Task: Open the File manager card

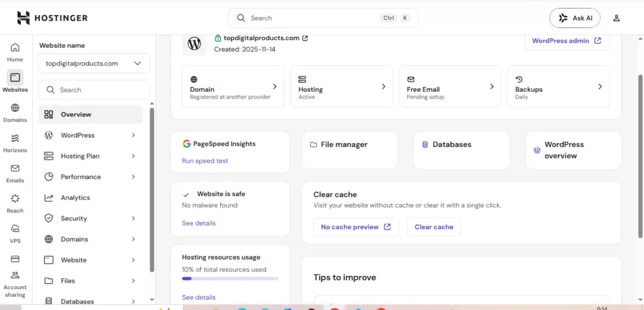Action: (x=350, y=150)
